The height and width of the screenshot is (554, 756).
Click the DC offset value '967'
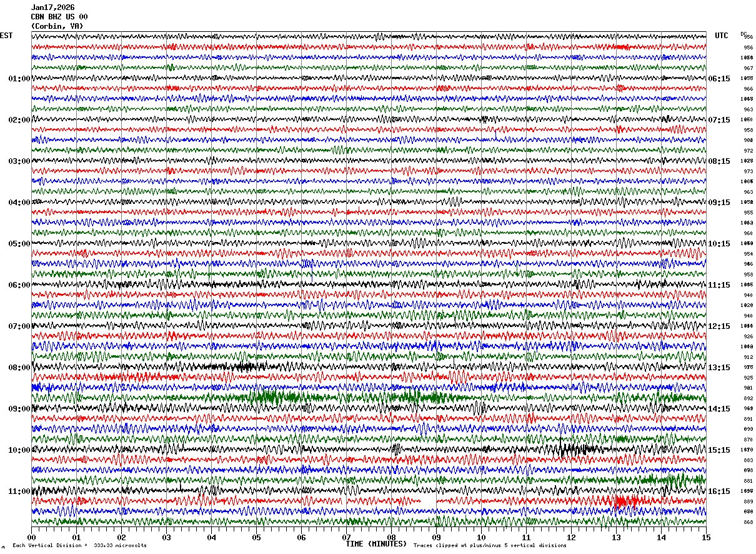click(x=748, y=68)
